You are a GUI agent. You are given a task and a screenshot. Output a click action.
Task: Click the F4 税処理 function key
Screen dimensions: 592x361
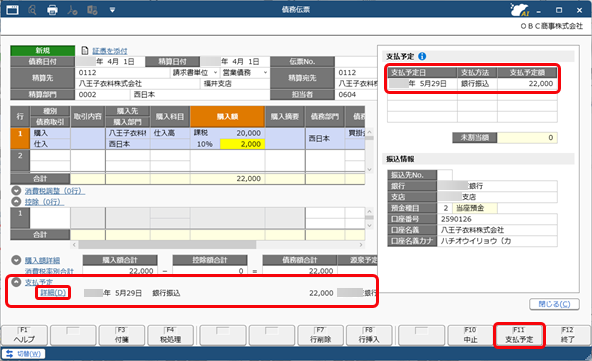pyautogui.click(x=171, y=335)
